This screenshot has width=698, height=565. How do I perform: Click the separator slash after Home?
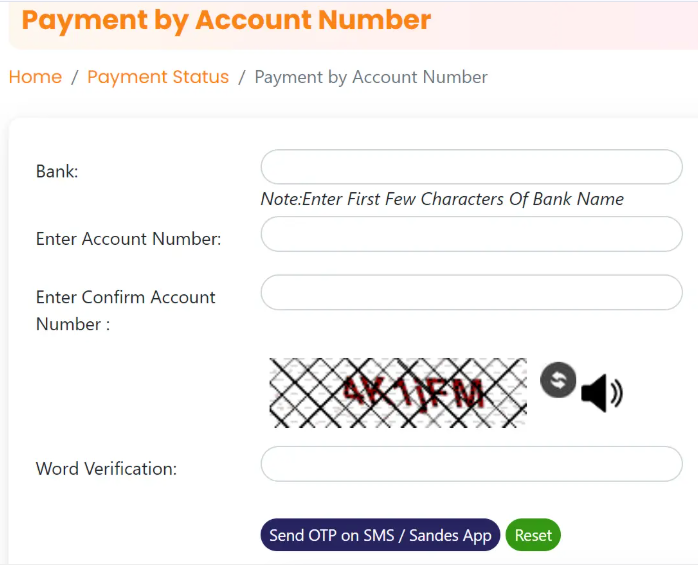tap(75, 77)
